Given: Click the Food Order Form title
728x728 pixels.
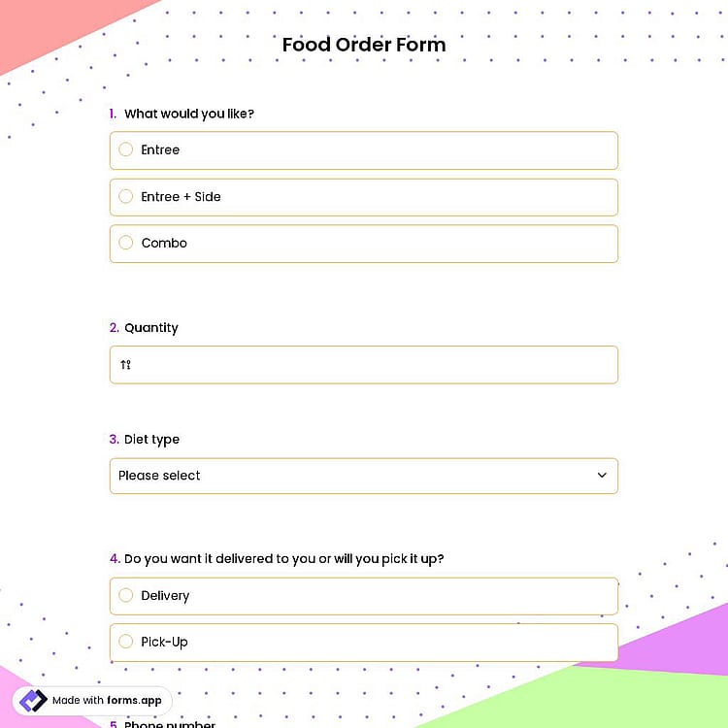Looking at the screenshot, I should (x=364, y=45).
